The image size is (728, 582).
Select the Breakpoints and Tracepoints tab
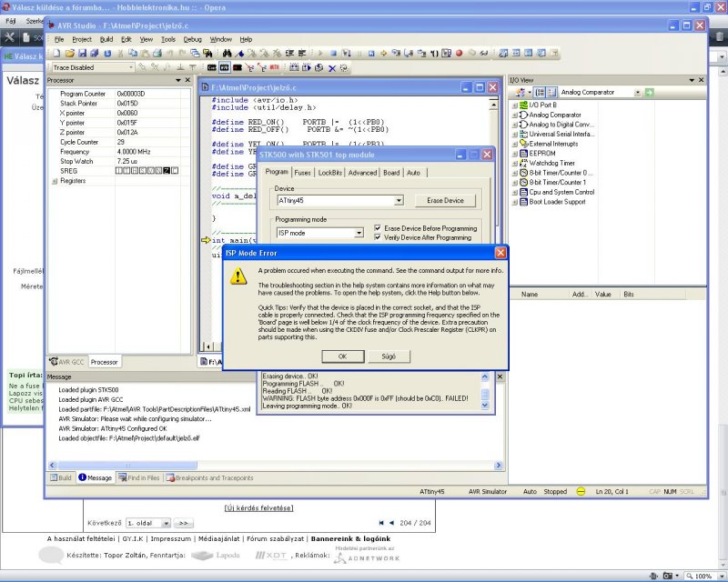[x=210, y=477]
